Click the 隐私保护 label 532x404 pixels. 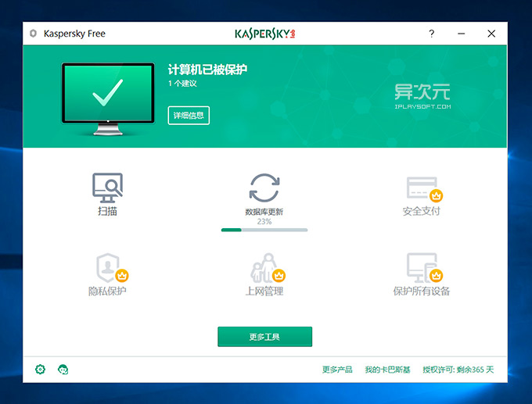click(107, 291)
